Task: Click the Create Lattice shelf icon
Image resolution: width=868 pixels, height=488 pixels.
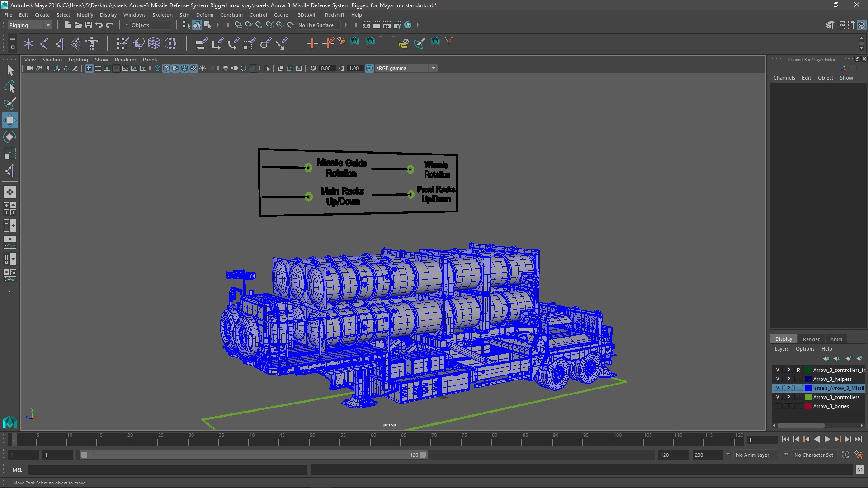Action: click(154, 43)
